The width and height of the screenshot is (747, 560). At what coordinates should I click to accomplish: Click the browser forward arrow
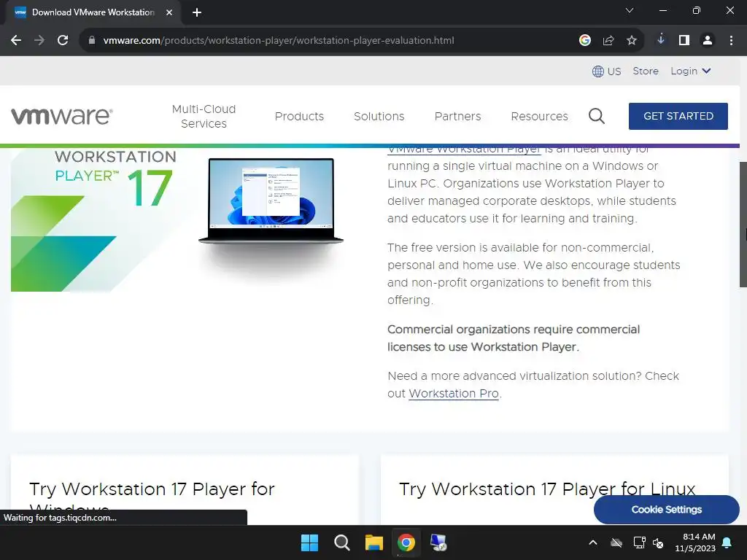(39, 41)
